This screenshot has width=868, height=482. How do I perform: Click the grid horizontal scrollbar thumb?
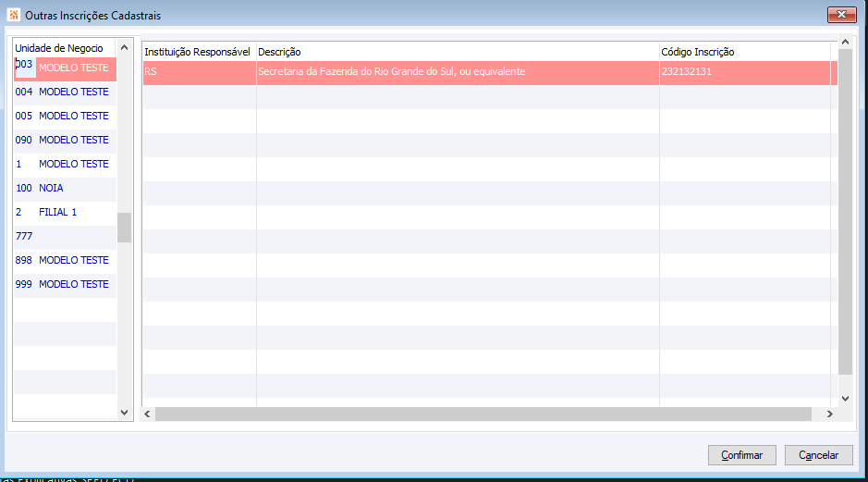483,414
